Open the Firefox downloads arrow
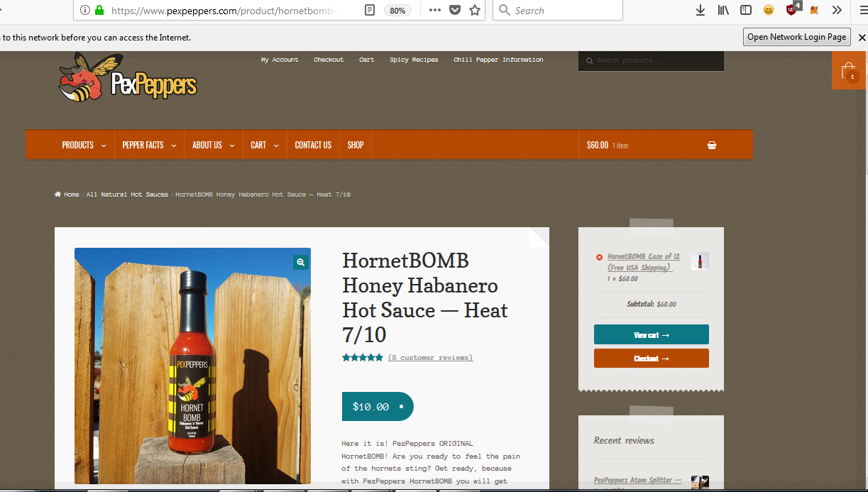The image size is (868, 492). point(701,10)
